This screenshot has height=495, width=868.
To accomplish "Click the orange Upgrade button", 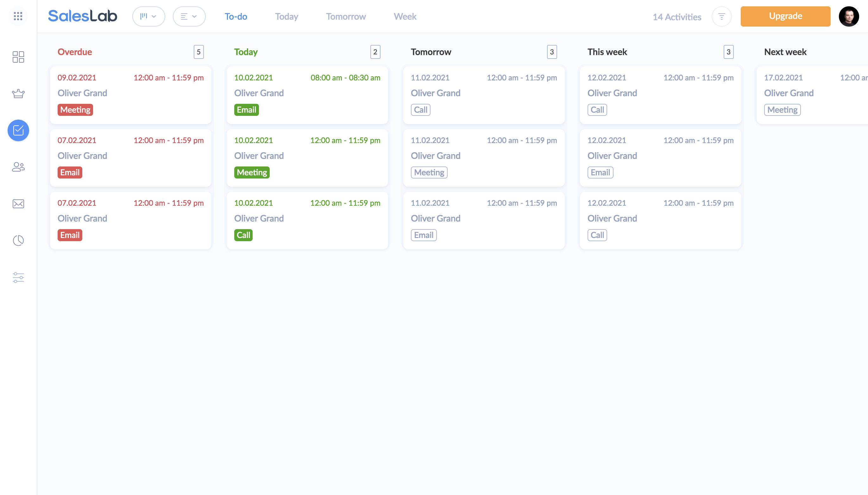I will pyautogui.click(x=785, y=16).
